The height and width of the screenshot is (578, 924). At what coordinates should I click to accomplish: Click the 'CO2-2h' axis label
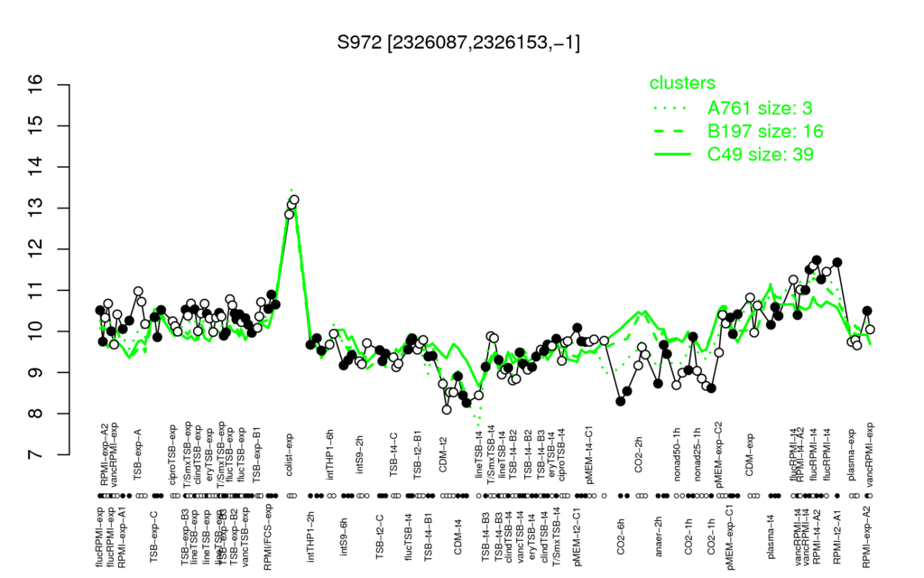click(x=640, y=456)
